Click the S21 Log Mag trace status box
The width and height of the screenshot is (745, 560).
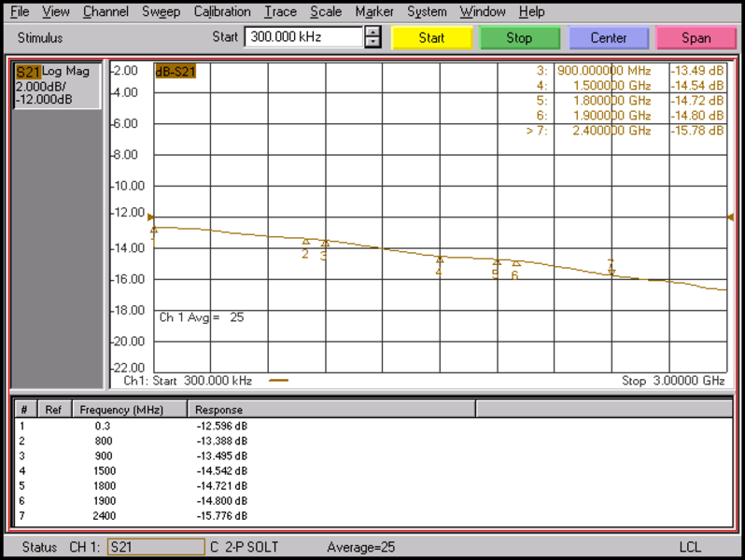[x=57, y=86]
